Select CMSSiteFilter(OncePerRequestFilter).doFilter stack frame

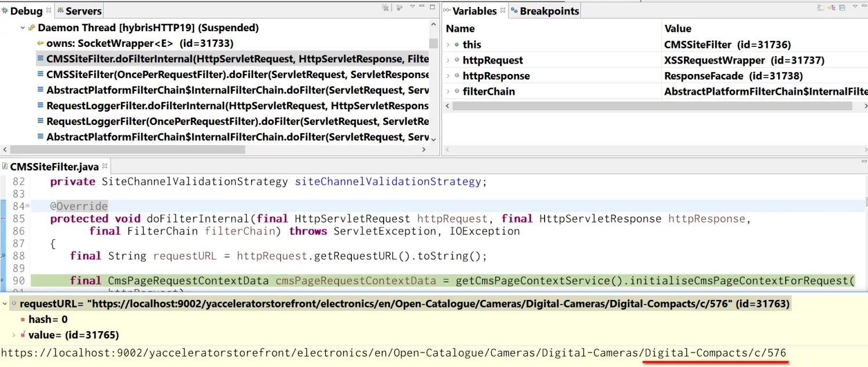pyautogui.click(x=233, y=75)
